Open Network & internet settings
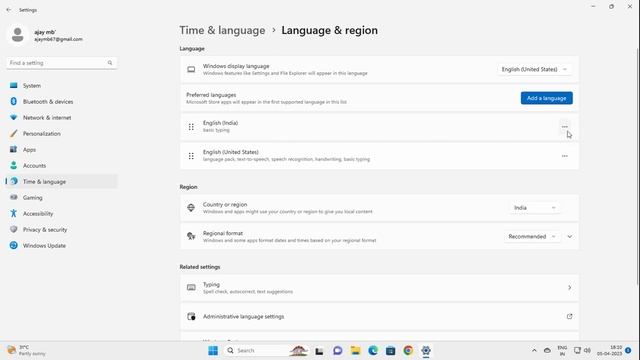The height and width of the screenshot is (360, 640). 61,118
